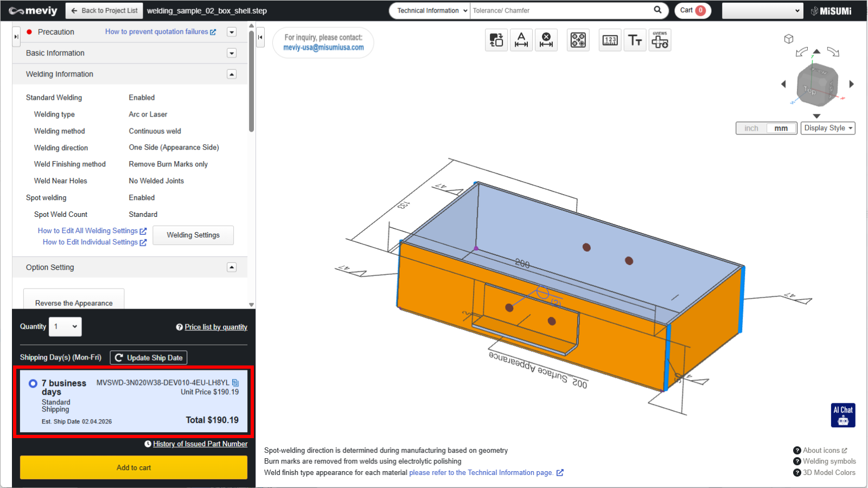Select the 7 business days shipping option

point(33,384)
